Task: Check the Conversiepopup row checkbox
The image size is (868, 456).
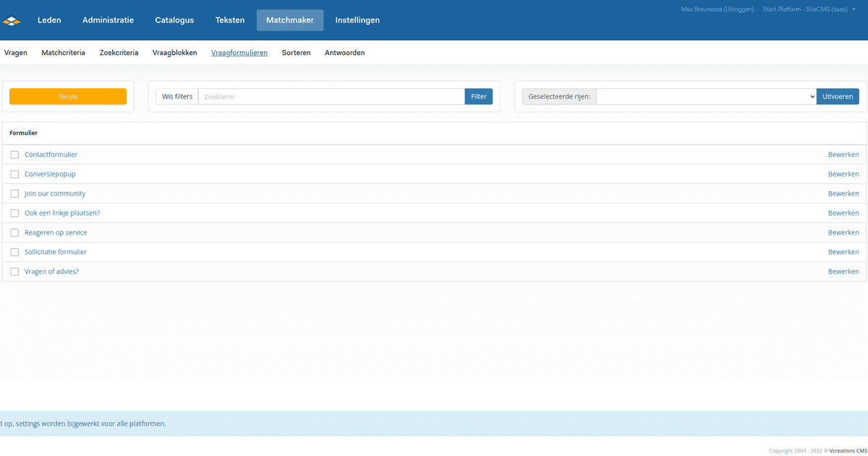Action: point(14,174)
